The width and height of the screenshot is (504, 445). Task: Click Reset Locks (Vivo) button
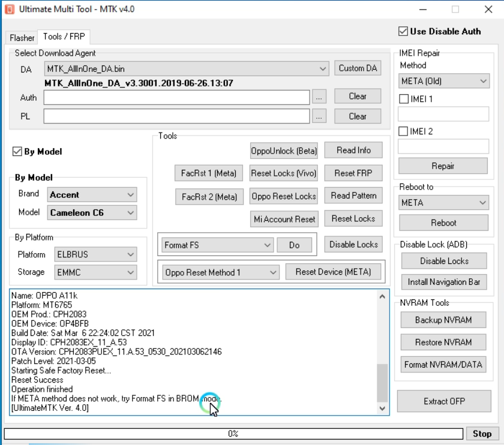283,173
